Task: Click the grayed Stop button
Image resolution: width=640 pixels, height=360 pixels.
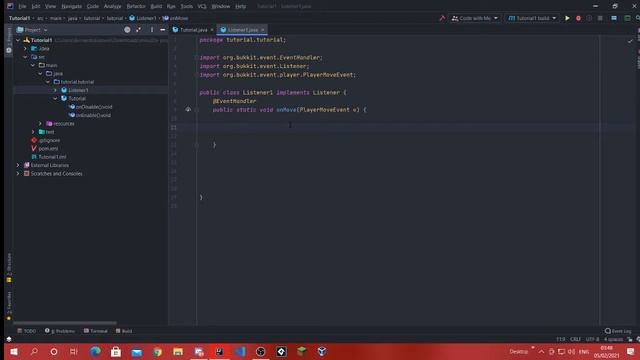Action: pyautogui.click(x=600, y=18)
